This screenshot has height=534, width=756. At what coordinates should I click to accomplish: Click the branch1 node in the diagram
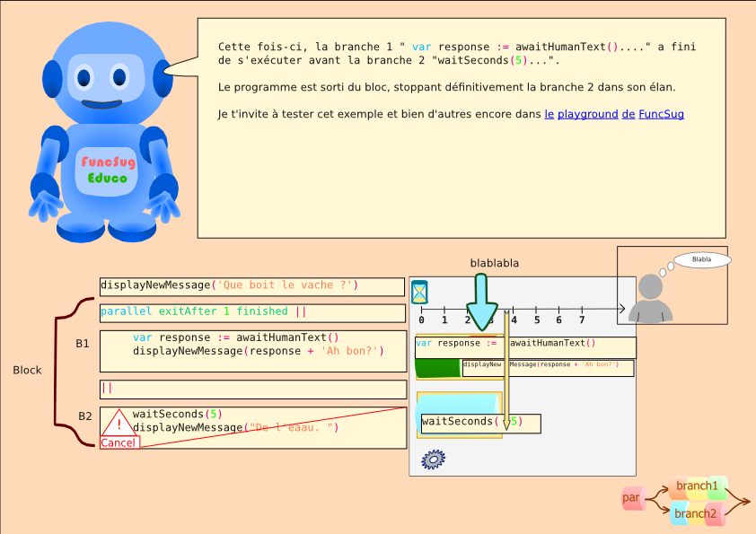[x=698, y=486]
